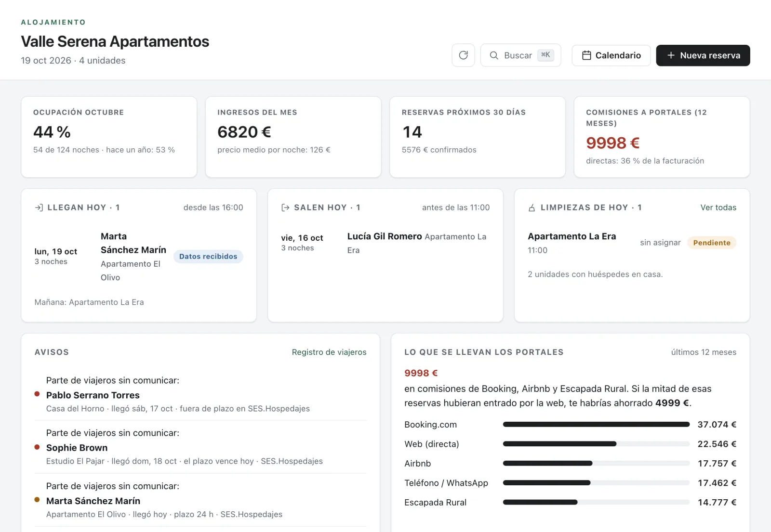Click the Web (directa) revenue bar
This screenshot has width=771, height=532.
pyautogui.click(x=596, y=444)
